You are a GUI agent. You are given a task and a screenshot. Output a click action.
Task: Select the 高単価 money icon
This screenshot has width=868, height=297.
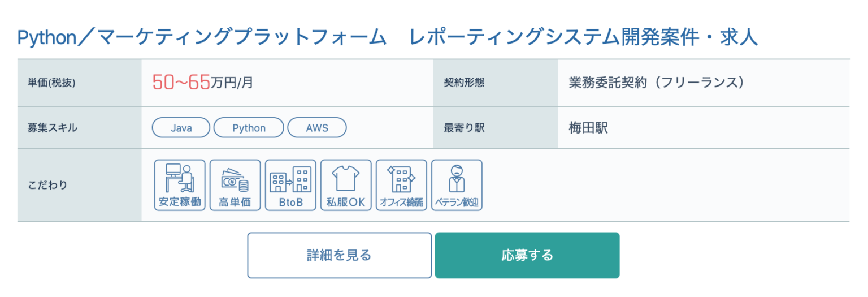(x=235, y=185)
